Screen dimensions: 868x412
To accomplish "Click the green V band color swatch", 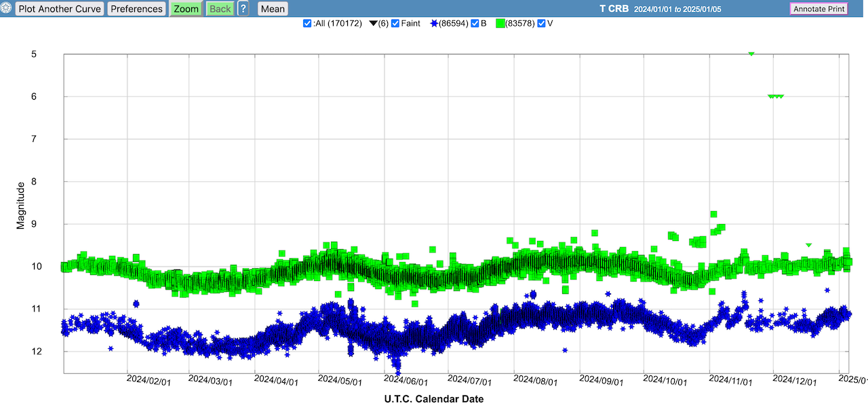I will 500,24.
